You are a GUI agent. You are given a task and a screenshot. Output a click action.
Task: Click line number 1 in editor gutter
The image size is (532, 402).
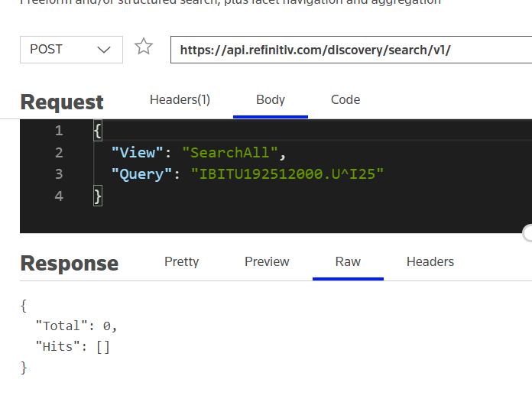pos(59,131)
